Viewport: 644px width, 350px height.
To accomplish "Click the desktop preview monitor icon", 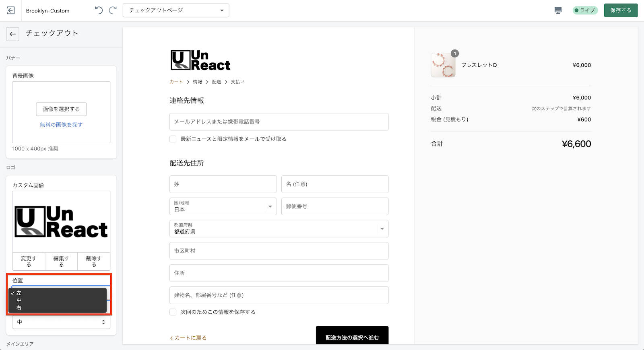I will pos(558,10).
